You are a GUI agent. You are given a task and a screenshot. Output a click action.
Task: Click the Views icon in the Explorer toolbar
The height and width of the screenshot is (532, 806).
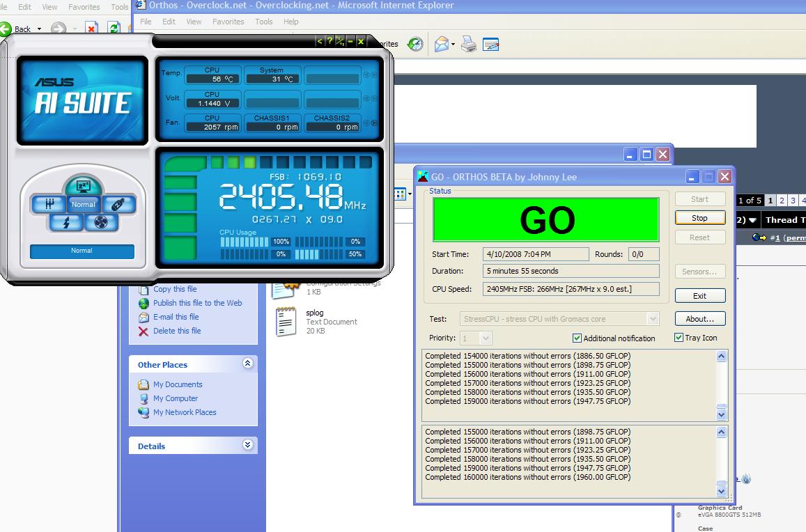point(401,194)
